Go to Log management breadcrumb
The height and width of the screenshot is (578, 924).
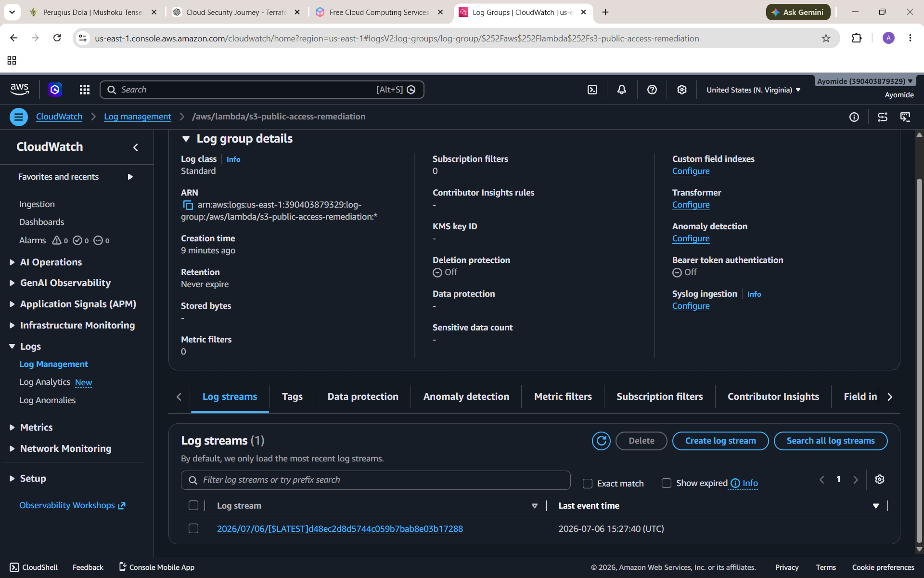138,117
